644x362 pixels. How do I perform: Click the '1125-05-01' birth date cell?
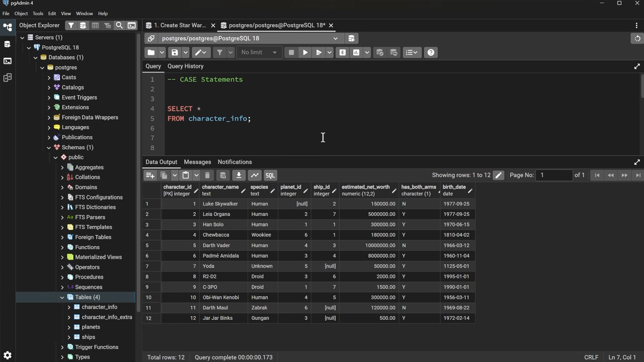457,266
